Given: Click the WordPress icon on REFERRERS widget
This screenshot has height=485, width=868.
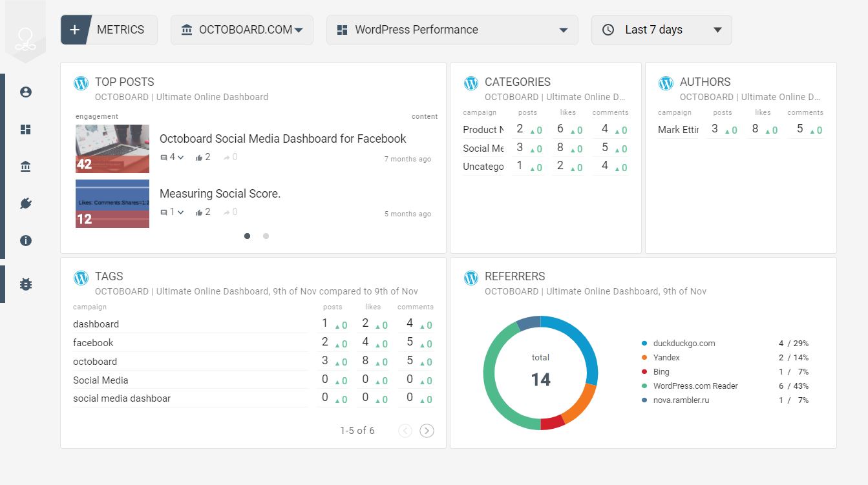Looking at the screenshot, I should [471, 278].
